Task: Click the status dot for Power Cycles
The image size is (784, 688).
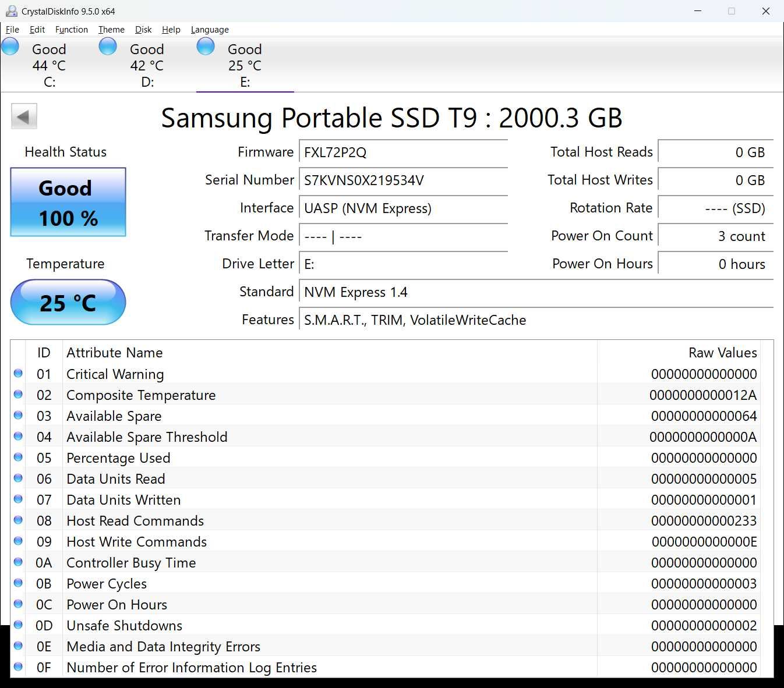Action: pos(18,583)
